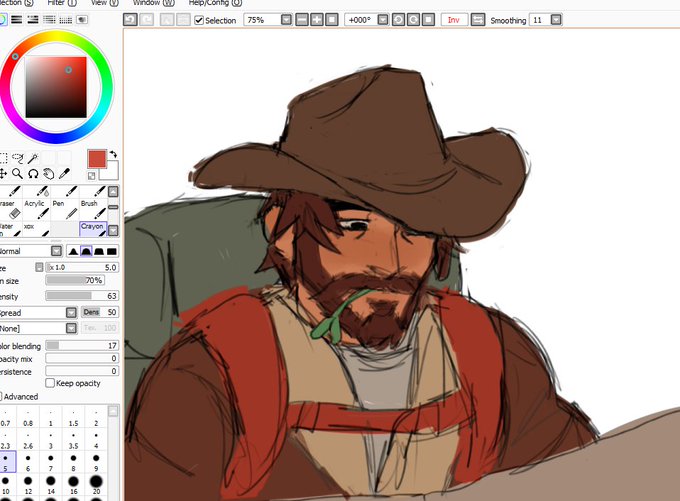Toggle Inv selection display button
680x501 pixels.
coord(454,20)
